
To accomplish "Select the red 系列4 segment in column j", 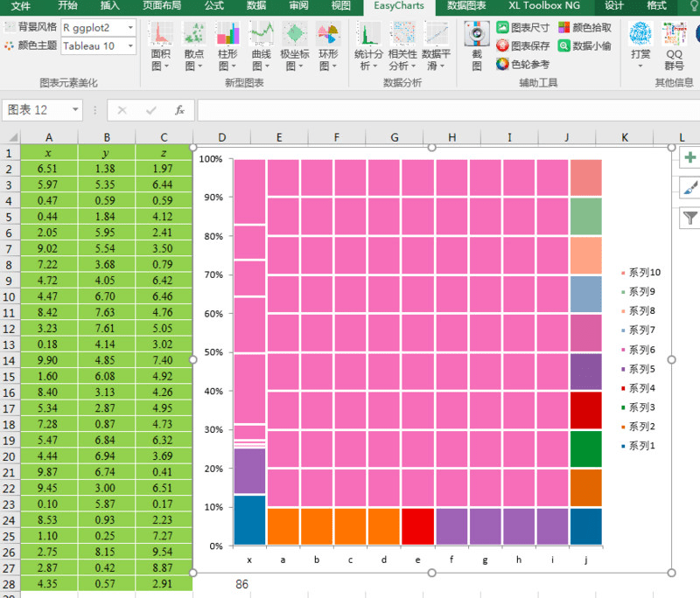I will 585,410.
